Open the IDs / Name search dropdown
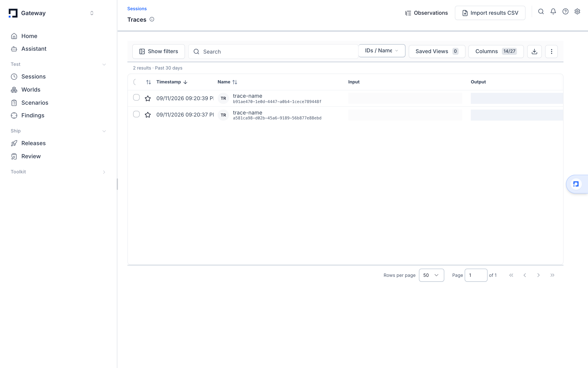 (382, 51)
